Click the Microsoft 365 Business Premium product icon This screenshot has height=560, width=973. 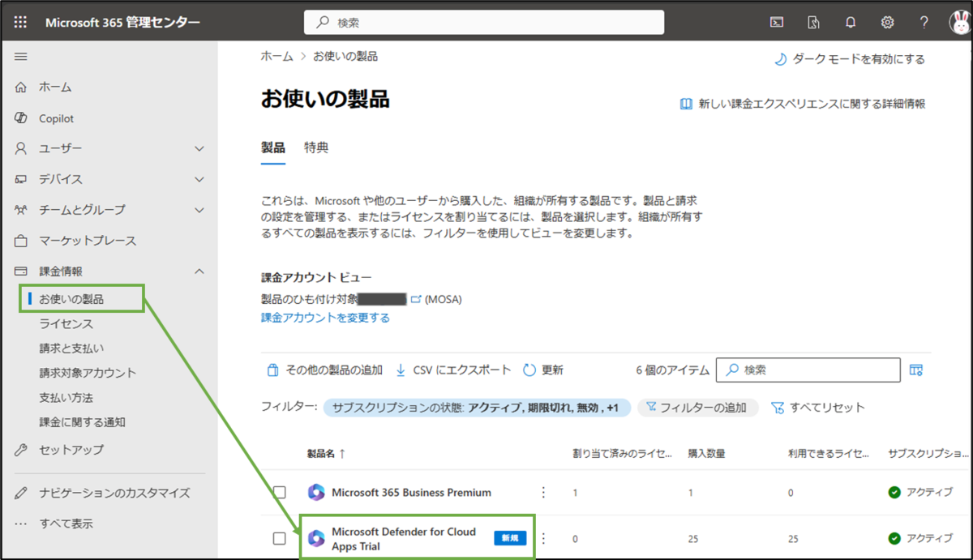[x=316, y=492]
